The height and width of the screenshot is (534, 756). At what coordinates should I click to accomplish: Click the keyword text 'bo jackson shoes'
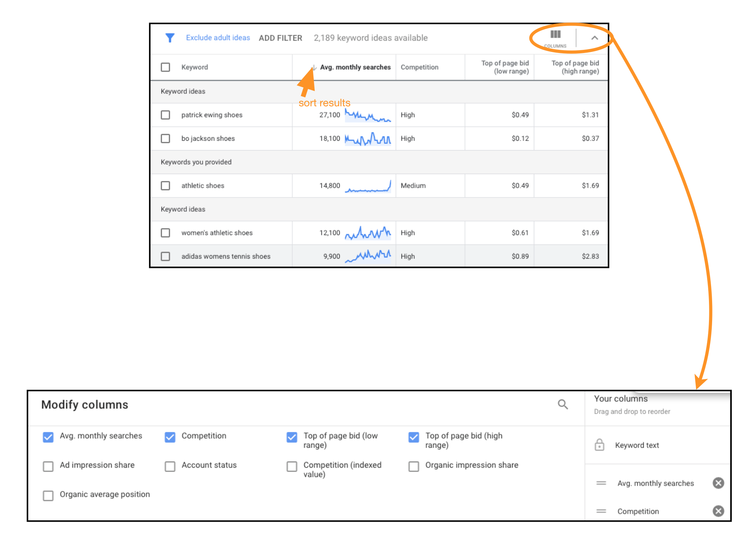click(208, 139)
